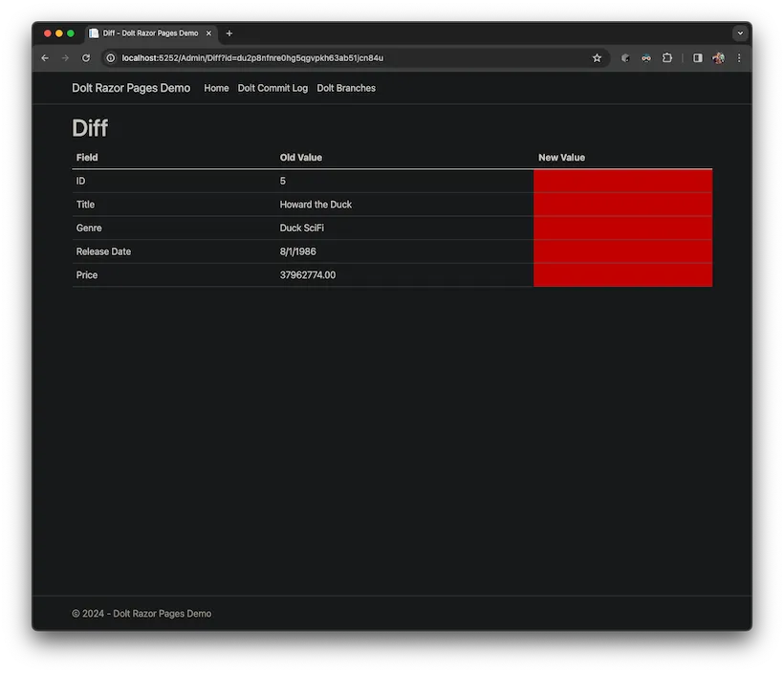The height and width of the screenshot is (673, 784).
Task: Go to the Home page
Action: tap(215, 88)
